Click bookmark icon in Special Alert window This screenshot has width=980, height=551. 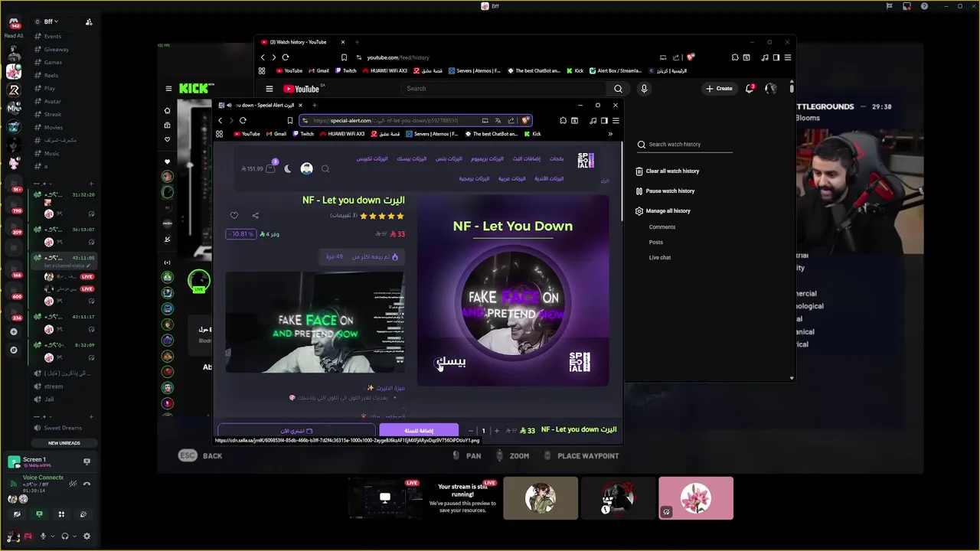pos(290,120)
